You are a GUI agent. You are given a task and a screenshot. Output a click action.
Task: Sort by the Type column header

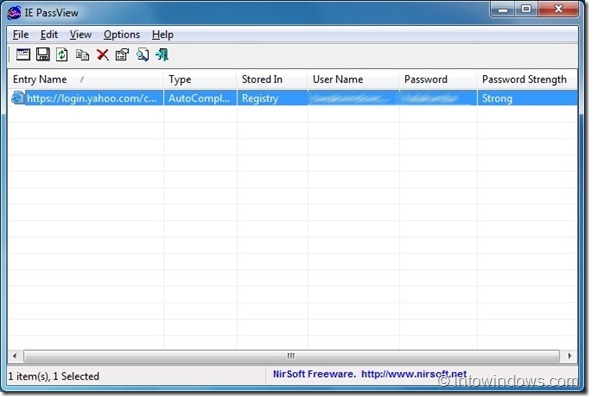click(200, 79)
